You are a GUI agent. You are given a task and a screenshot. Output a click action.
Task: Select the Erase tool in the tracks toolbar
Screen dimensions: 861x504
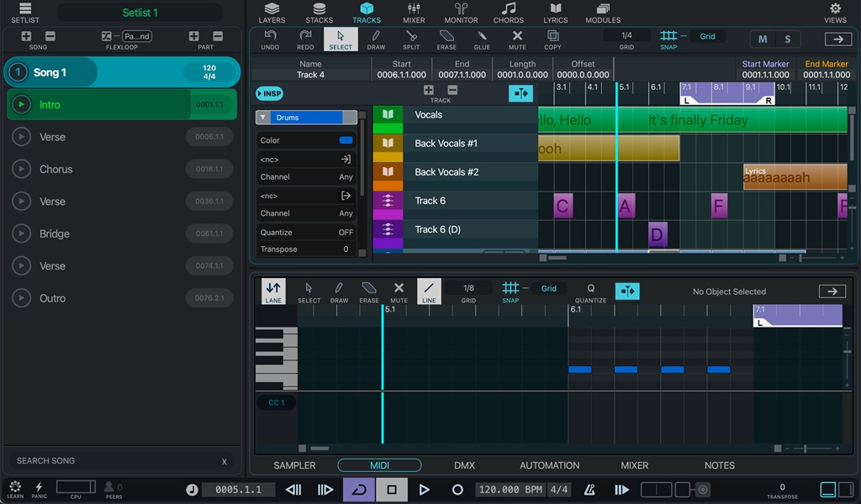pyautogui.click(x=446, y=39)
